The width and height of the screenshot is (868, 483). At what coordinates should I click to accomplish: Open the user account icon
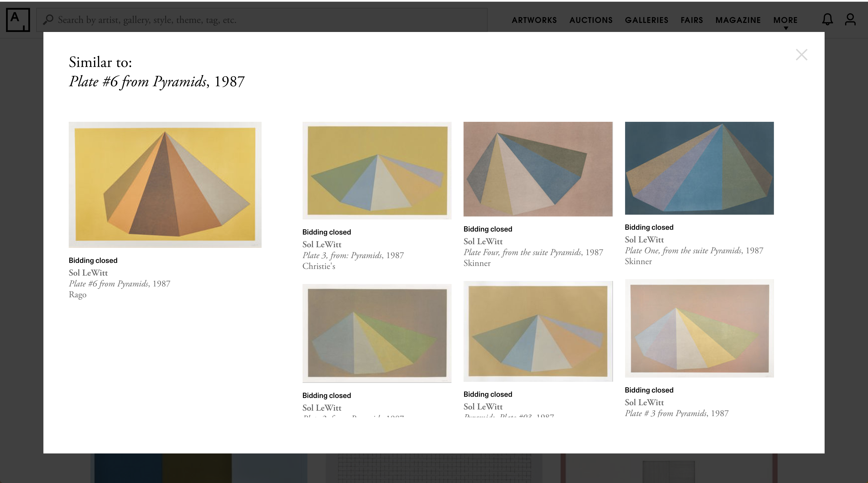pyautogui.click(x=850, y=20)
